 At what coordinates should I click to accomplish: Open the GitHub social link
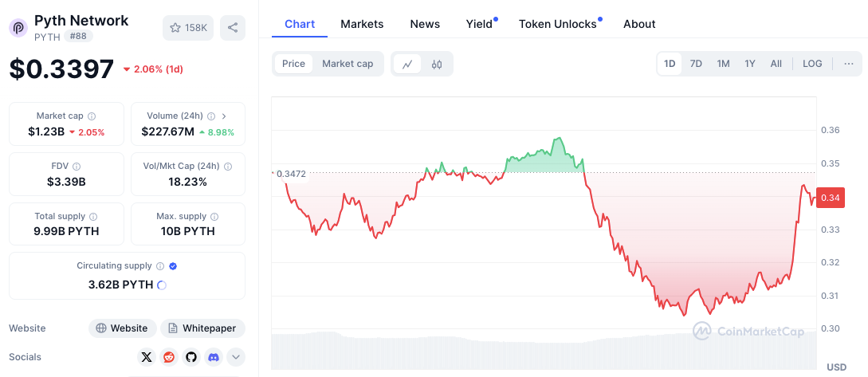point(190,357)
